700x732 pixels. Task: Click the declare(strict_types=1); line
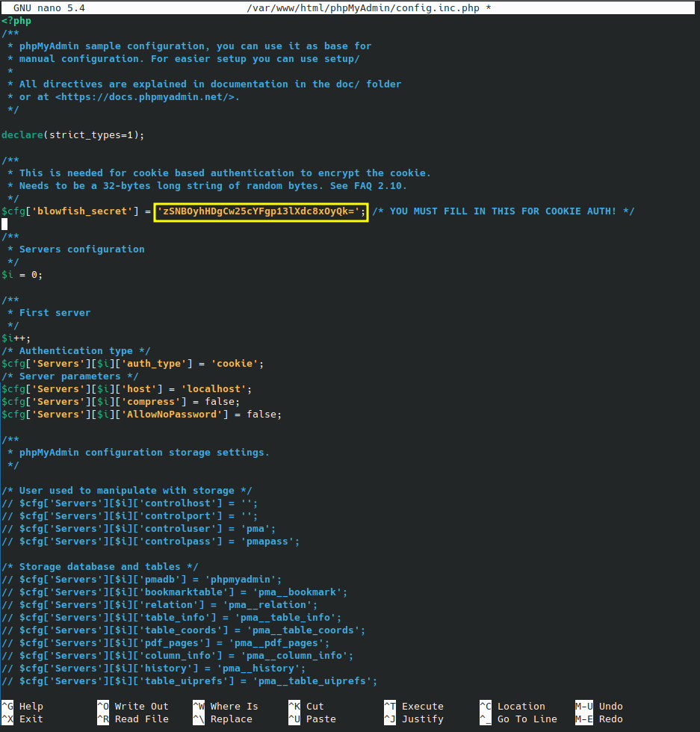[73, 135]
